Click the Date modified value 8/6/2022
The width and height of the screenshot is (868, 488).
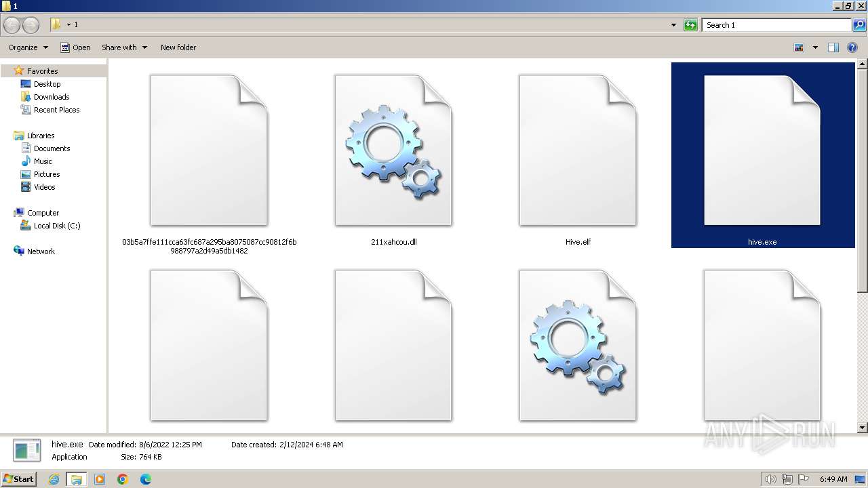pyautogui.click(x=170, y=445)
